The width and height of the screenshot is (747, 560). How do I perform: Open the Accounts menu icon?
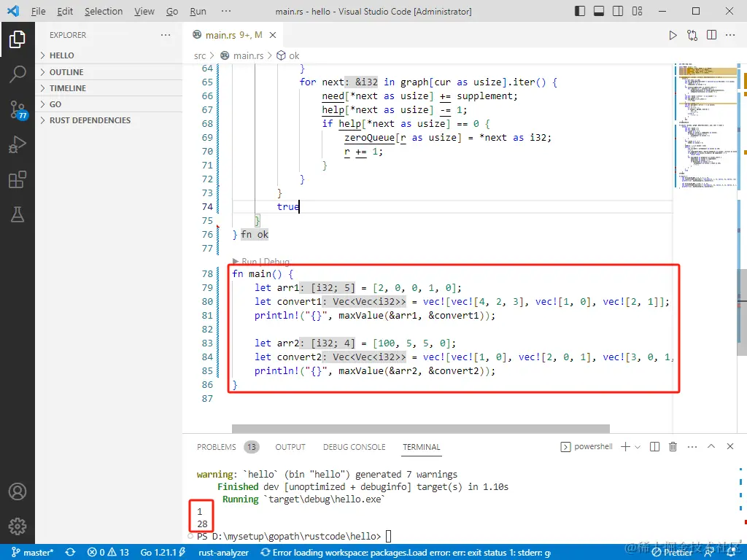(18, 491)
